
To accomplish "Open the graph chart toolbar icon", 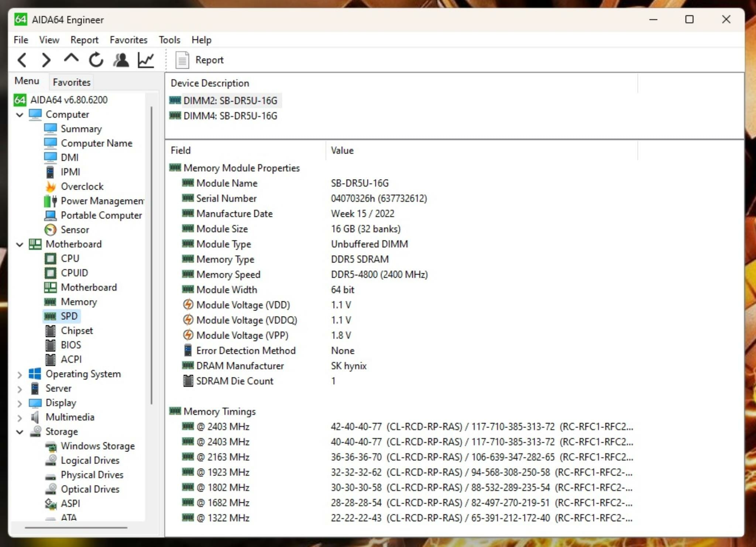I will [146, 60].
